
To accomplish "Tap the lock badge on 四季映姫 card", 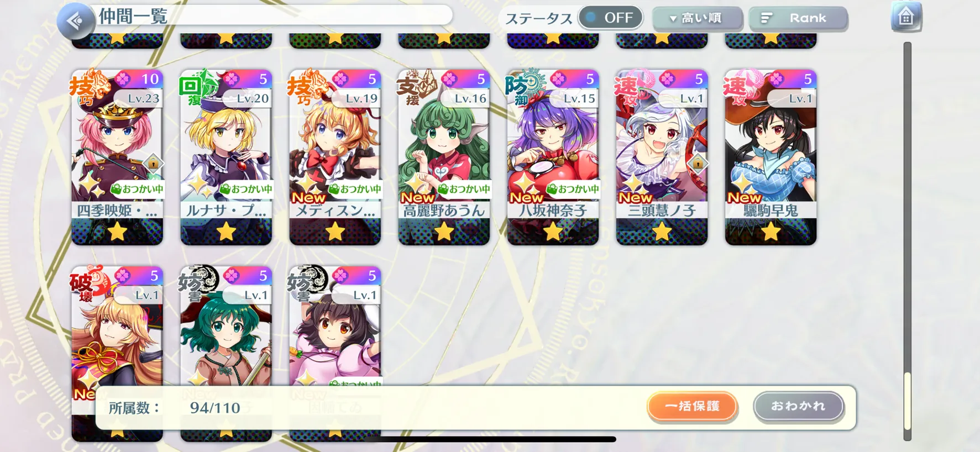I will pyautogui.click(x=153, y=163).
